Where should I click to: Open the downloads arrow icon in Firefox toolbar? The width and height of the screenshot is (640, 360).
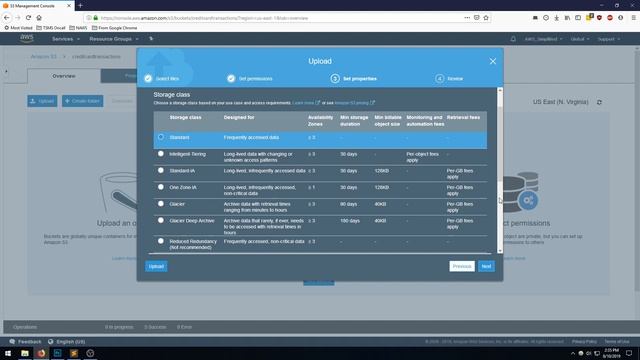556,18
